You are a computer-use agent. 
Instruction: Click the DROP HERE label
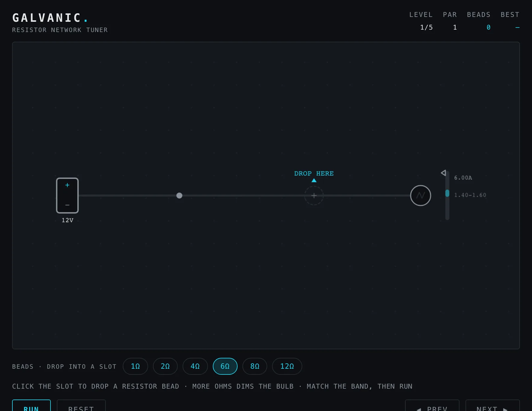click(x=314, y=173)
